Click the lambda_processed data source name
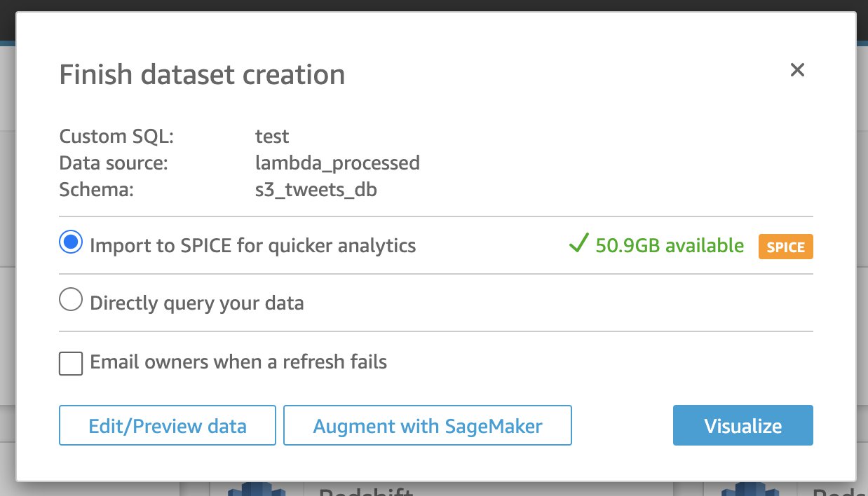Screen dimensions: 868x496 (x=337, y=163)
